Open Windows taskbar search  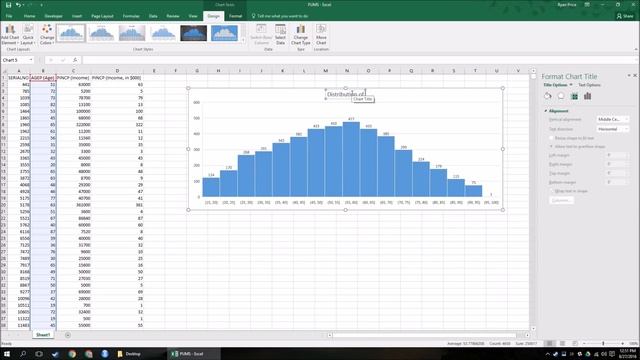tap(23, 354)
